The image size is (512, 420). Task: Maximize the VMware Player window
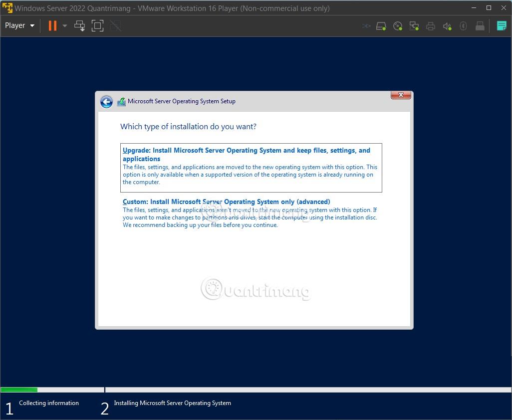(489, 8)
